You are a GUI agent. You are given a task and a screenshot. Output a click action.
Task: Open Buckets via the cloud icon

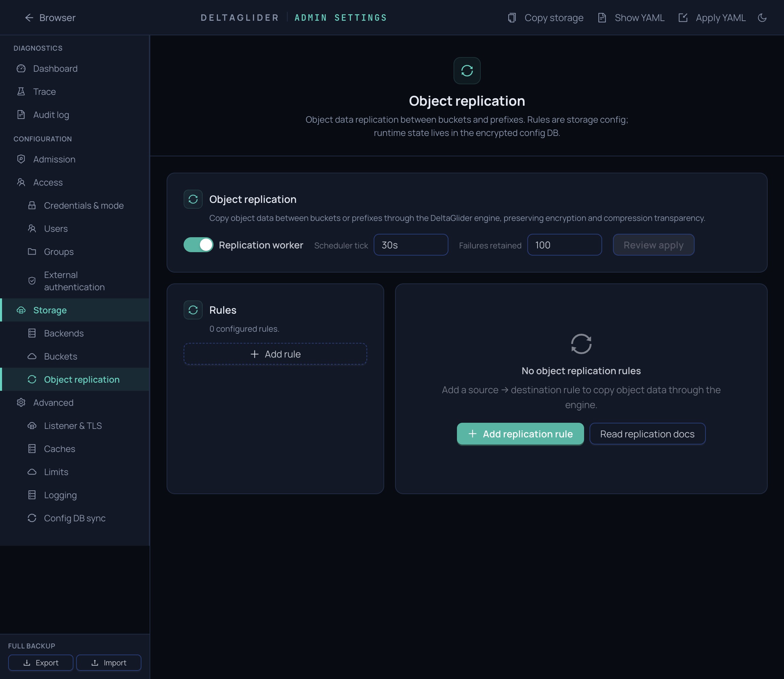pyautogui.click(x=32, y=356)
